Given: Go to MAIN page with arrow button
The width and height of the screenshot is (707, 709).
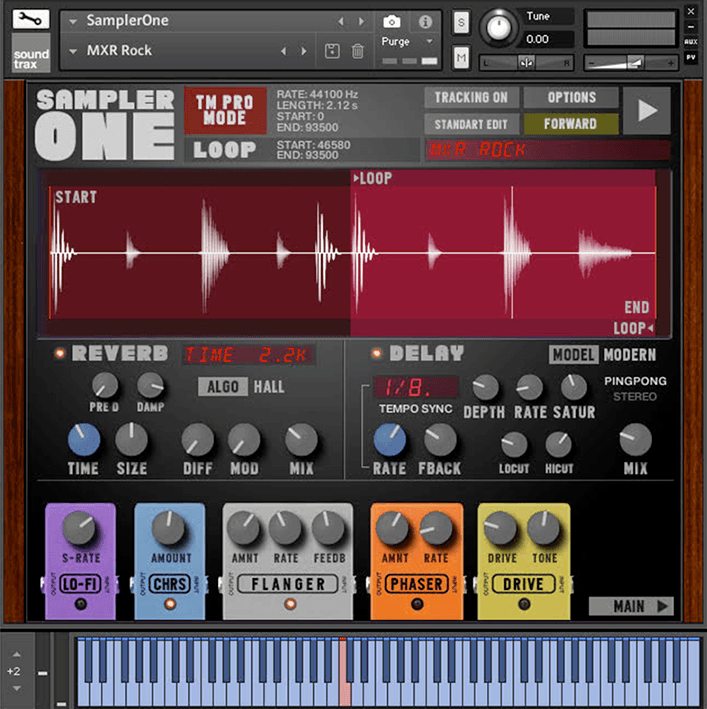Looking at the screenshot, I should 632,606.
